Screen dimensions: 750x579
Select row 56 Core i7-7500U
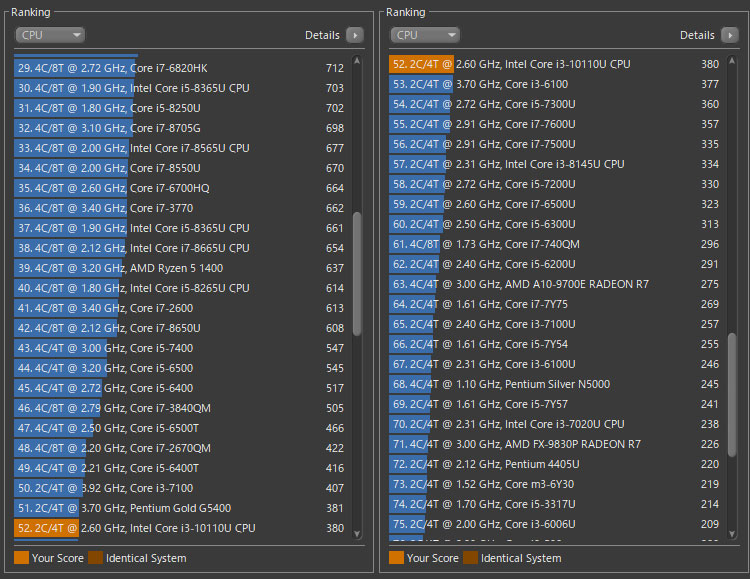pyautogui.click(x=557, y=144)
